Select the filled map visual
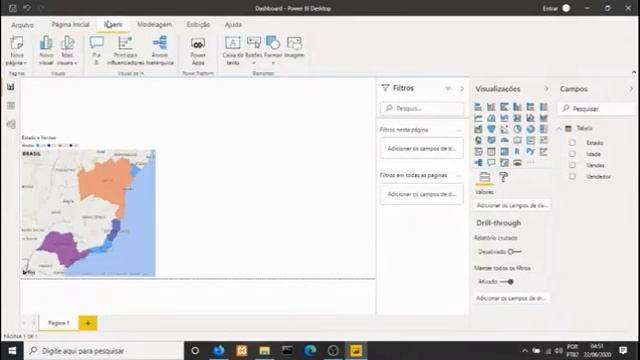This screenshot has width=640, height=360. tap(491, 140)
